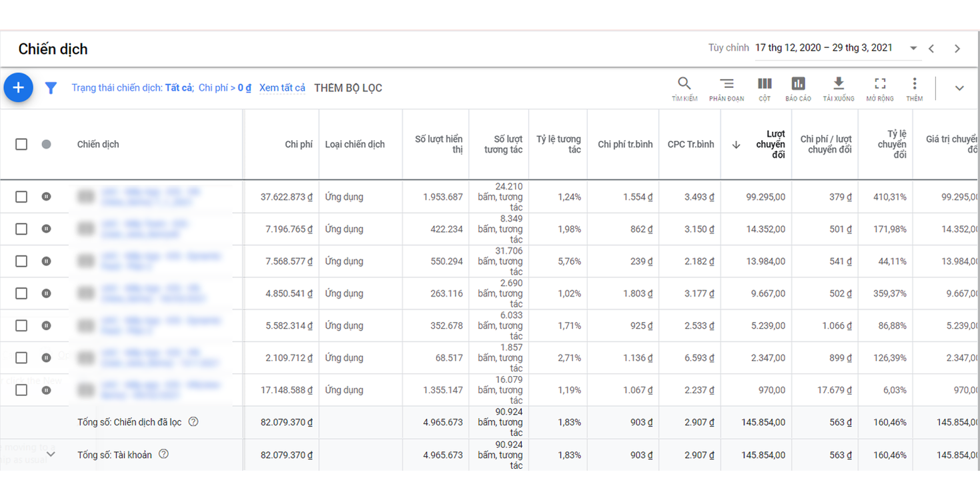The width and height of the screenshot is (980, 500).
Task: Click the blue filter funnel icon
Action: [51, 88]
